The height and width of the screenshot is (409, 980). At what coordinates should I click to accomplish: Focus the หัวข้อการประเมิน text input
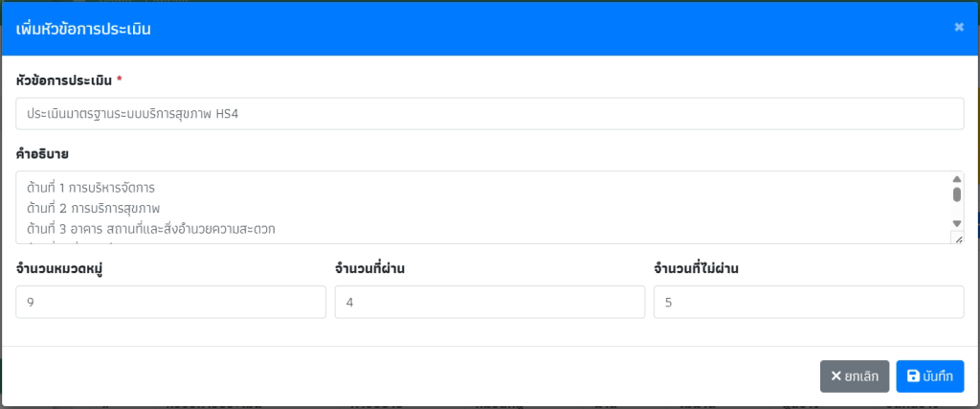click(489, 114)
